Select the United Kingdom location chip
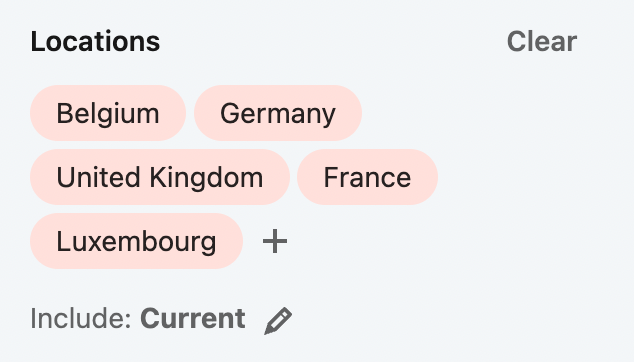The image size is (634, 362). pyautogui.click(x=160, y=177)
